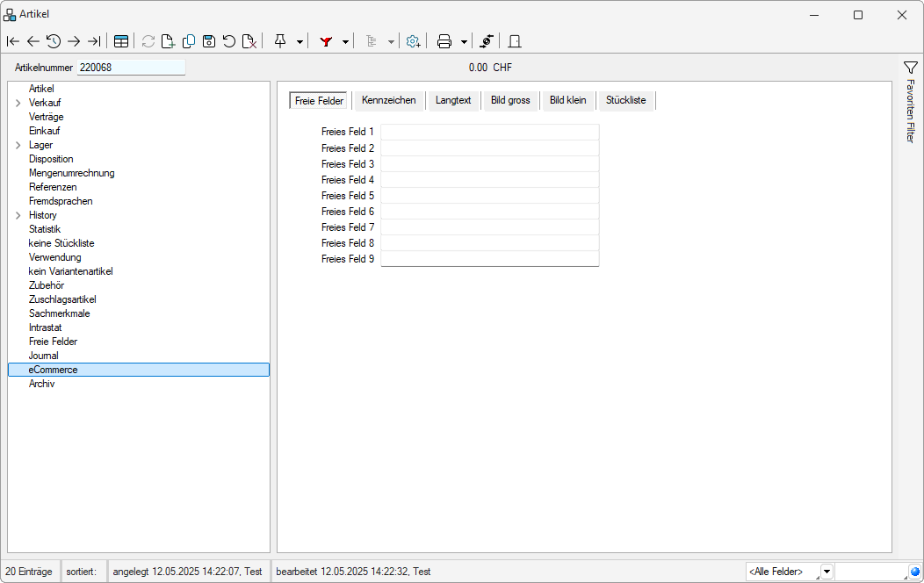
Task: Click the exit door icon
Action: tap(515, 41)
